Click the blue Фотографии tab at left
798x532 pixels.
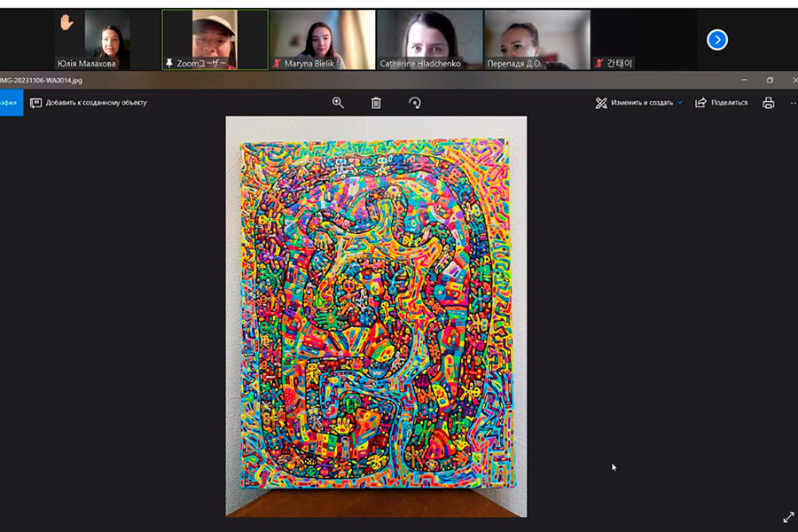click(x=12, y=103)
